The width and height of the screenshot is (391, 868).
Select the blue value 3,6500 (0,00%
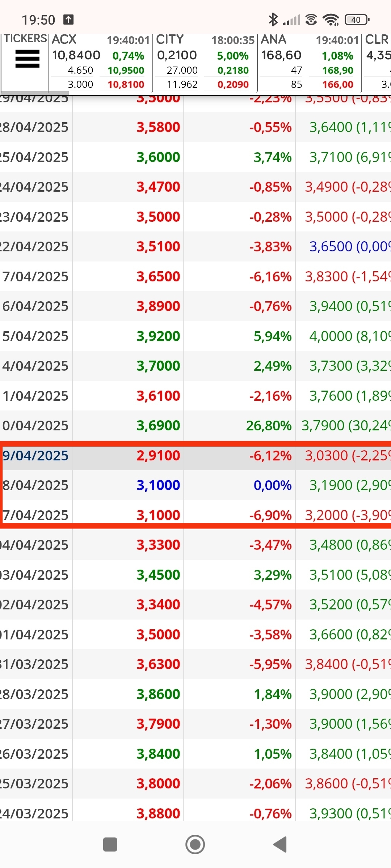point(350,246)
